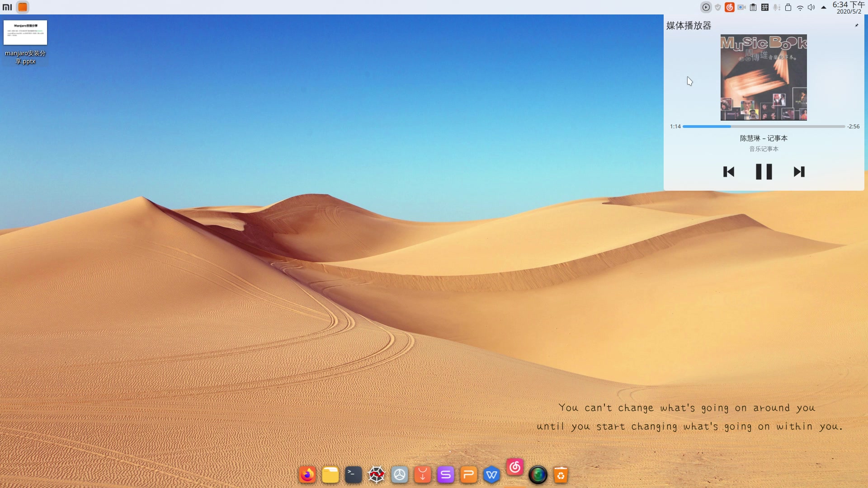Toggle the Pinyin input method indicator
The height and width of the screenshot is (488, 868).
click(765, 7)
